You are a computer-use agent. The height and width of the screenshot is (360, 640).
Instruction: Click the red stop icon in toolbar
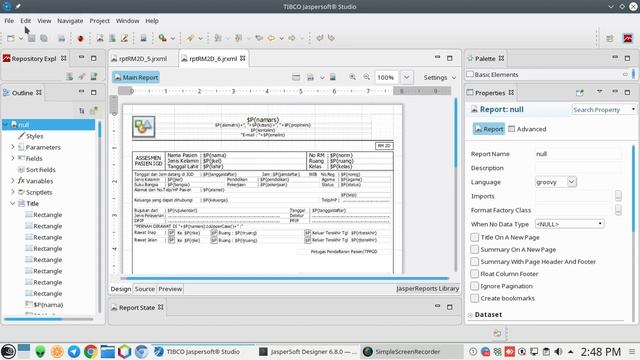coord(80,38)
